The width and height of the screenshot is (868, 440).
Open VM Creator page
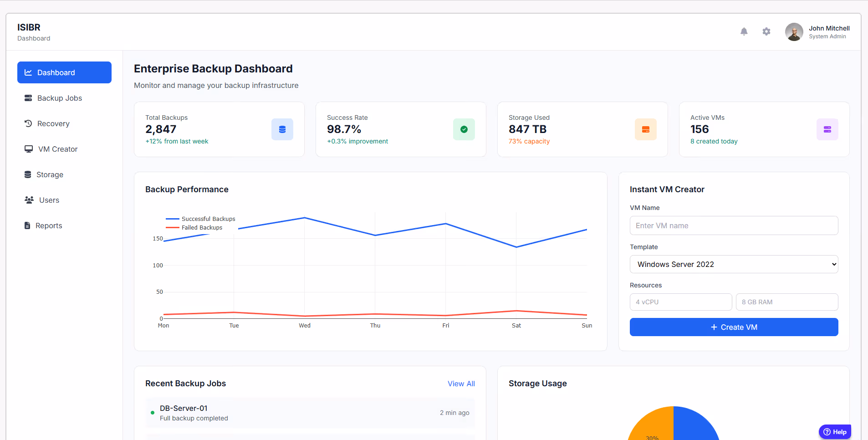click(64, 149)
